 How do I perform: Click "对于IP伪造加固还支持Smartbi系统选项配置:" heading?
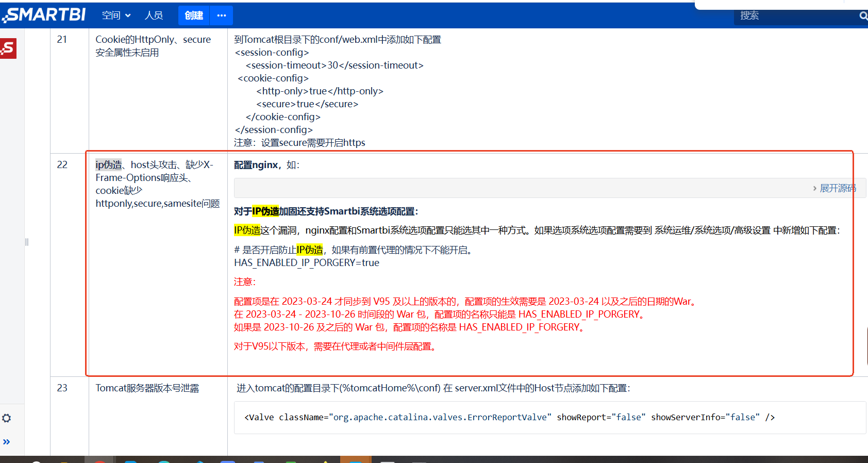326,211
